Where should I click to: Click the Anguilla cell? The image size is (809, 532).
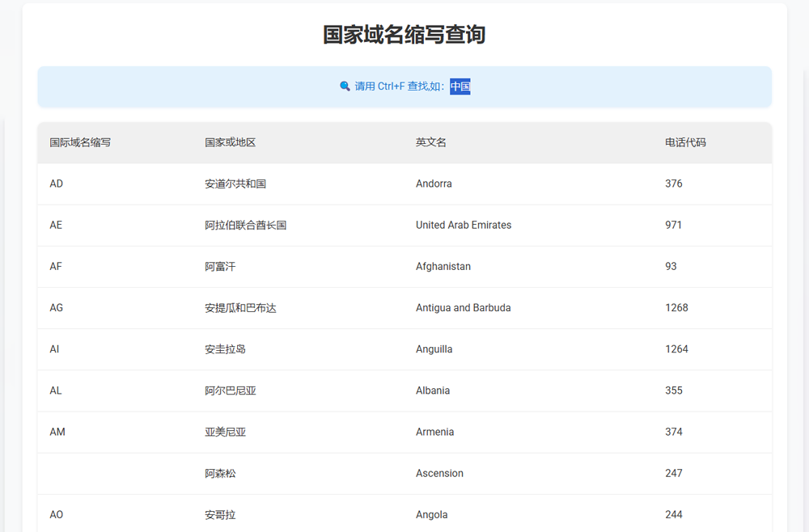[434, 349]
